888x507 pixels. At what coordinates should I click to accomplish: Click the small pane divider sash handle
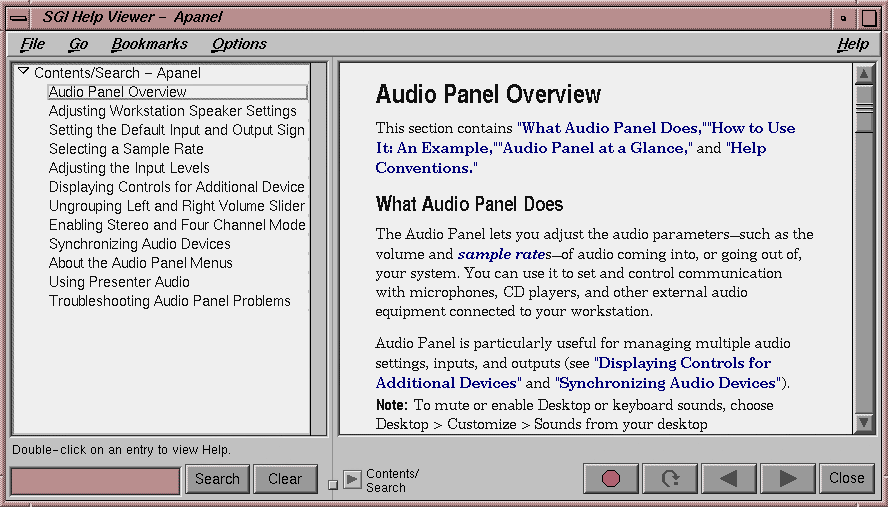(x=333, y=485)
